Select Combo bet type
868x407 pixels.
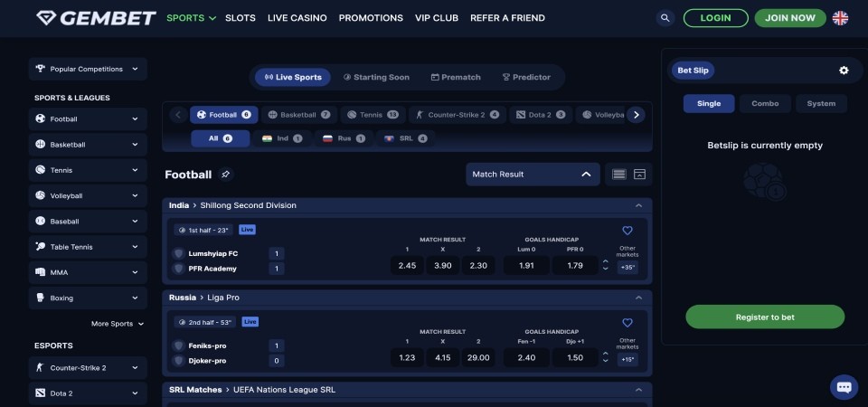765,103
